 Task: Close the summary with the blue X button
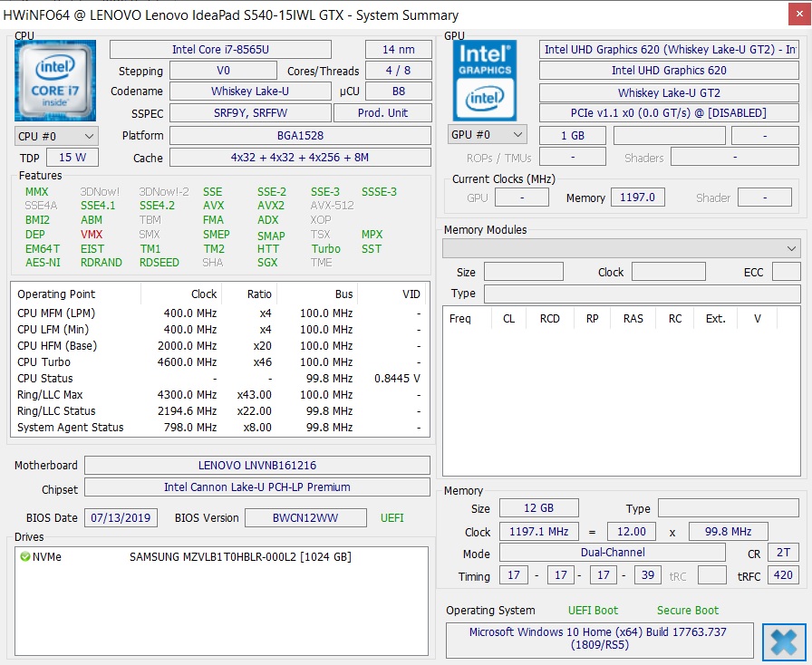point(784,642)
